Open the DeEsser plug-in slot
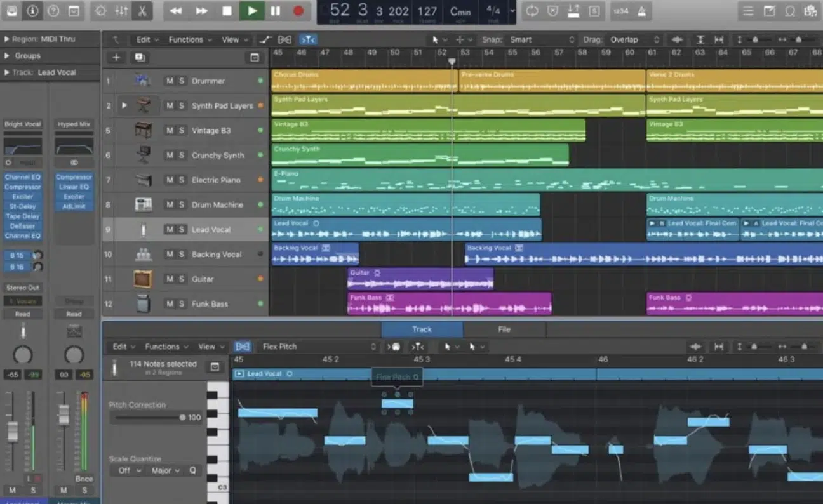 [23, 226]
